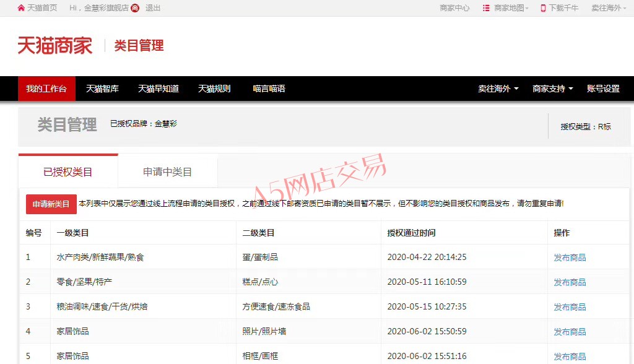Screen dimensions: 634x364
Task: Click 发布商品 for the 照片/照片墙 row
Action: 570,332
